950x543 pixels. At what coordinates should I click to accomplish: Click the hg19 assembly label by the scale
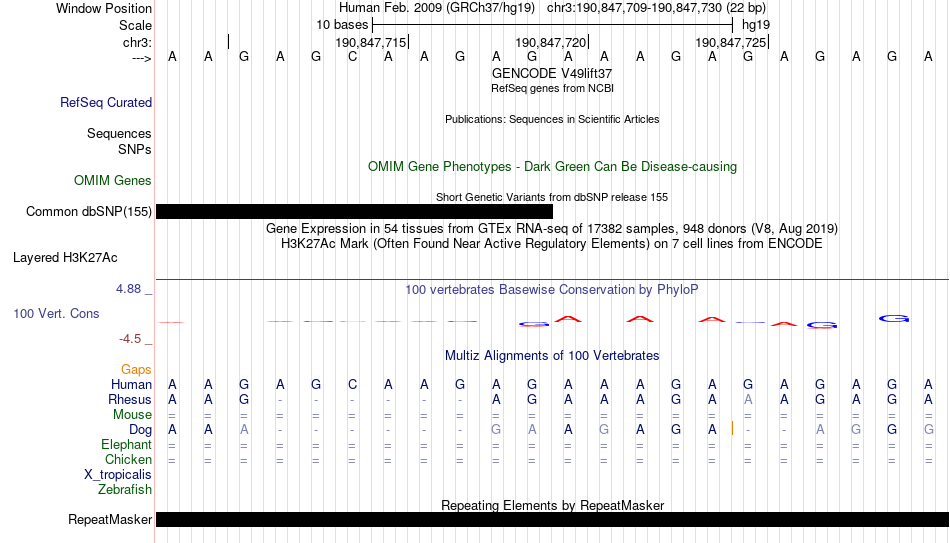(756, 25)
